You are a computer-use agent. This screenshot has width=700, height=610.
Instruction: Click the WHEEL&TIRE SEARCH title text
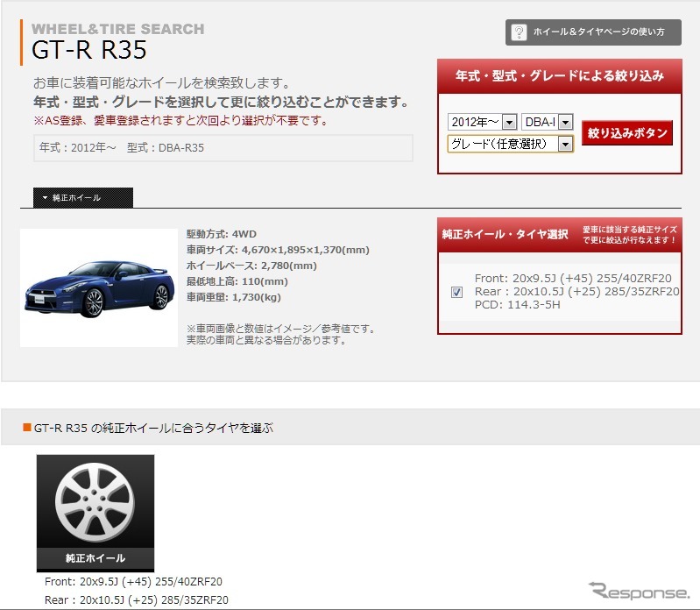[118, 29]
